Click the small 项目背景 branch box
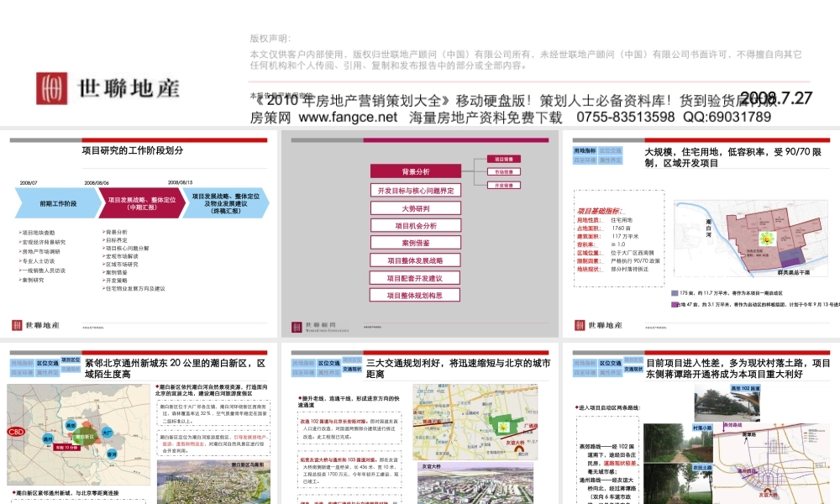 tap(503, 159)
